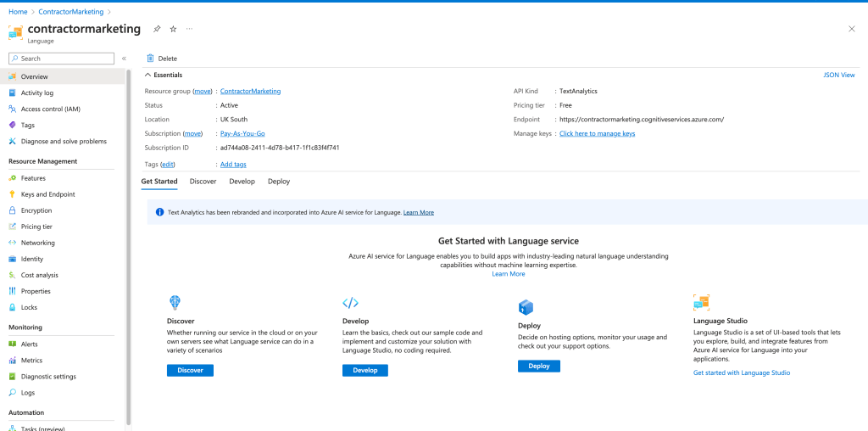Image resolution: width=868 pixels, height=431 pixels.
Task: Open the JSON View link
Action: point(838,75)
